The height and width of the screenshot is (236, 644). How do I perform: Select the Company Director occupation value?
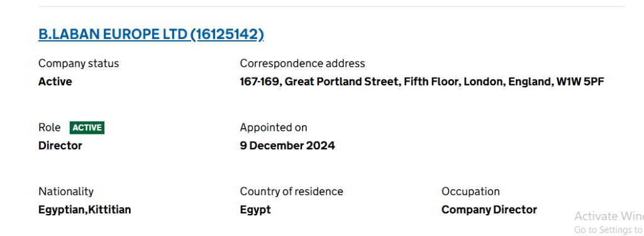[489, 210]
